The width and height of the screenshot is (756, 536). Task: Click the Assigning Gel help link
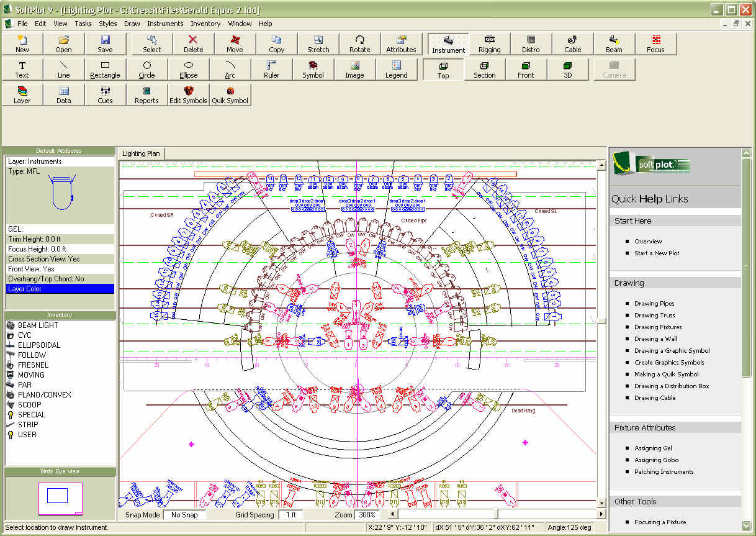pos(653,448)
